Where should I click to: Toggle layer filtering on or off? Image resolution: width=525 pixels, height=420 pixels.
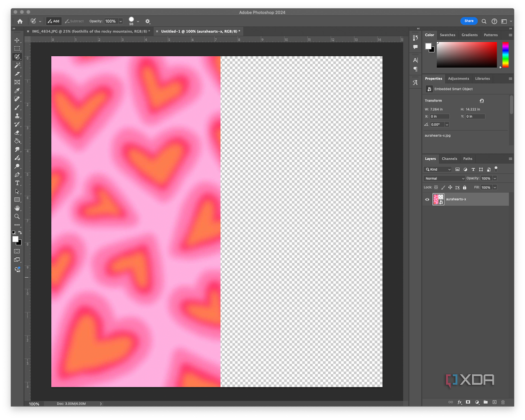point(496,168)
